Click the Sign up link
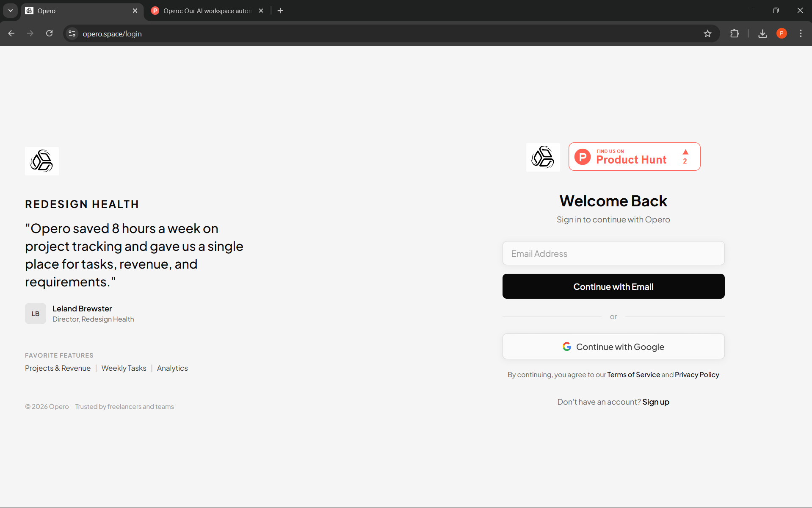Image resolution: width=812 pixels, height=508 pixels. click(x=656, y=402)
